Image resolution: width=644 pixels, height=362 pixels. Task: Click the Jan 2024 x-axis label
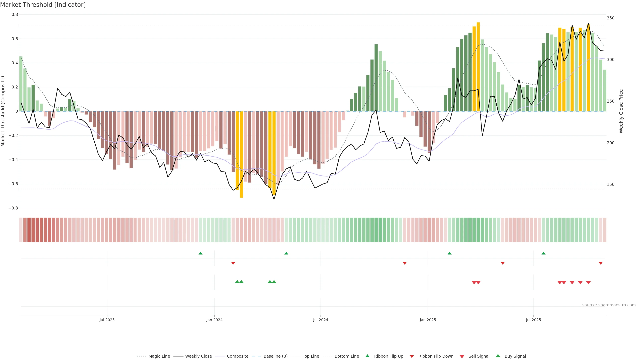(x=214, y=320)
